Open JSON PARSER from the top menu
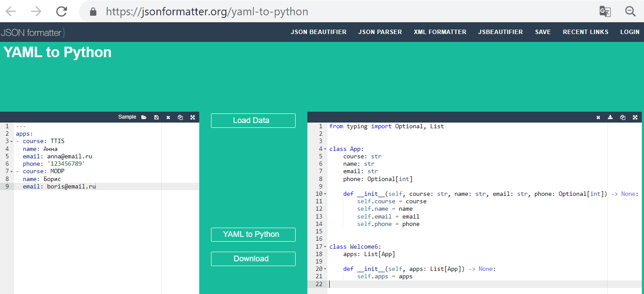The height and width of the screenshot is (294, 644). (380, 32)
